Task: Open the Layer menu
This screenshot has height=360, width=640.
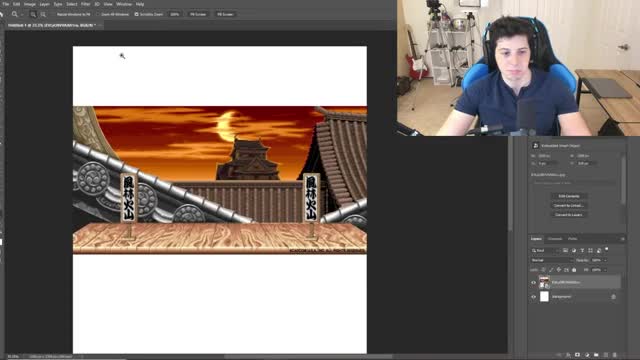Action: pyautogui.click(x=44, y=4)
